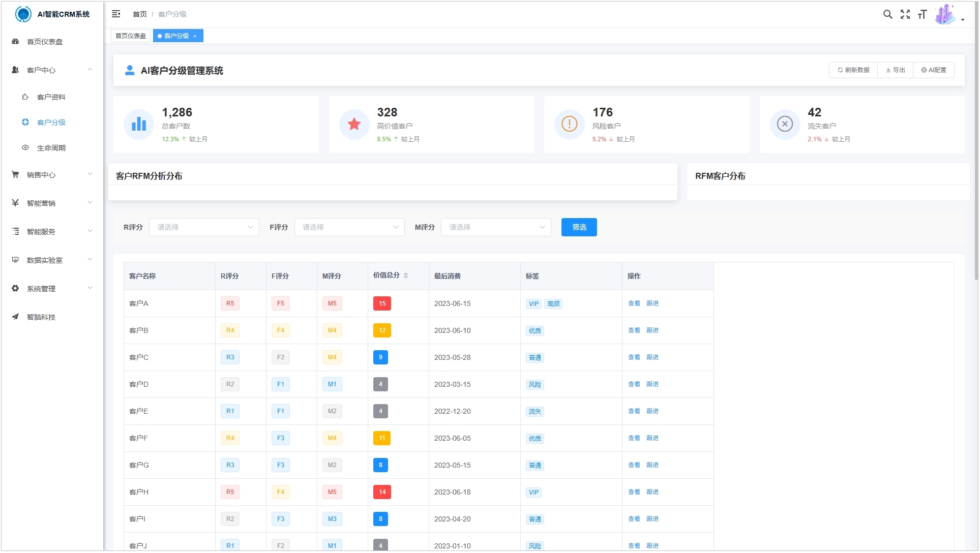This screenshot has height=553, width=980.
Task: Click the 智脑科技 paper plane icon
Action: tap(41, 317)
